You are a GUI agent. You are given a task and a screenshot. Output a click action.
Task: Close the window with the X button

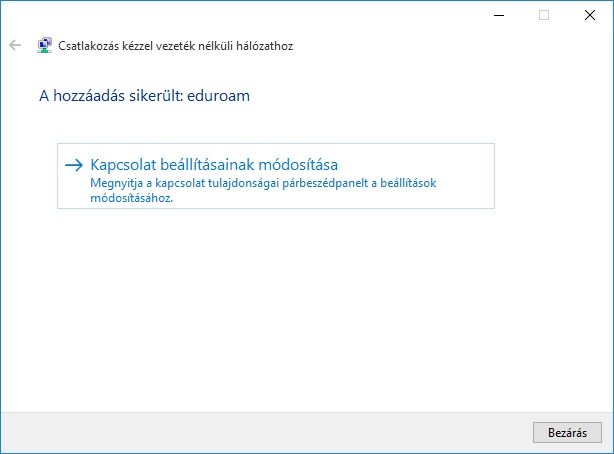pyautogui.click(x=590, y=15)
